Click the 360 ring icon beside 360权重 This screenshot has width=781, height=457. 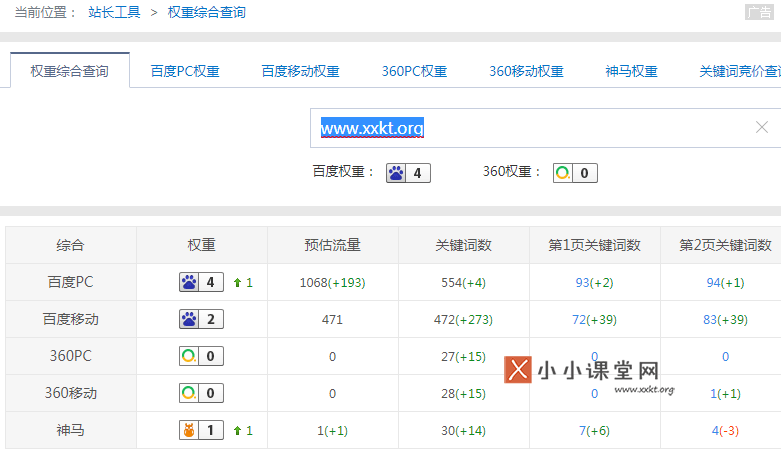(563, 173)
